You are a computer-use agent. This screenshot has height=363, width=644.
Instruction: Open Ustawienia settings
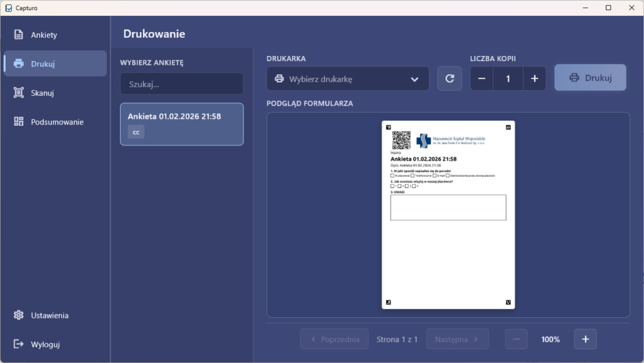tap(55, 315)
